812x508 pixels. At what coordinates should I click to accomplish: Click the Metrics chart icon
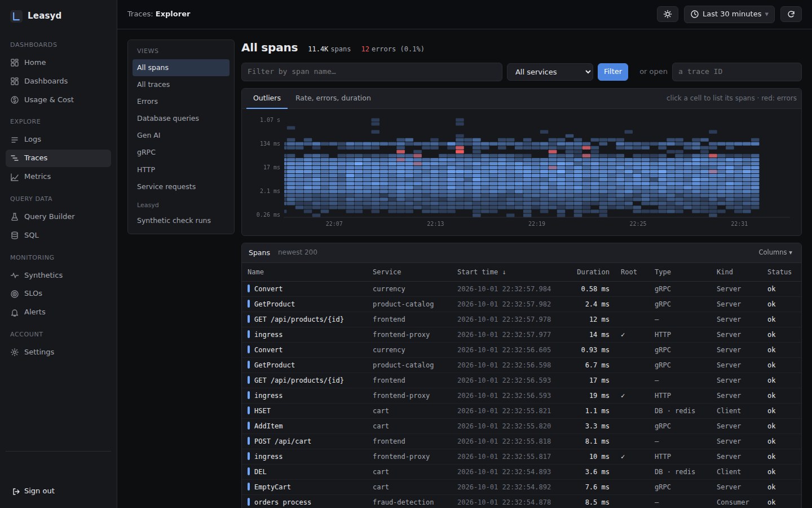pos(15,177)
